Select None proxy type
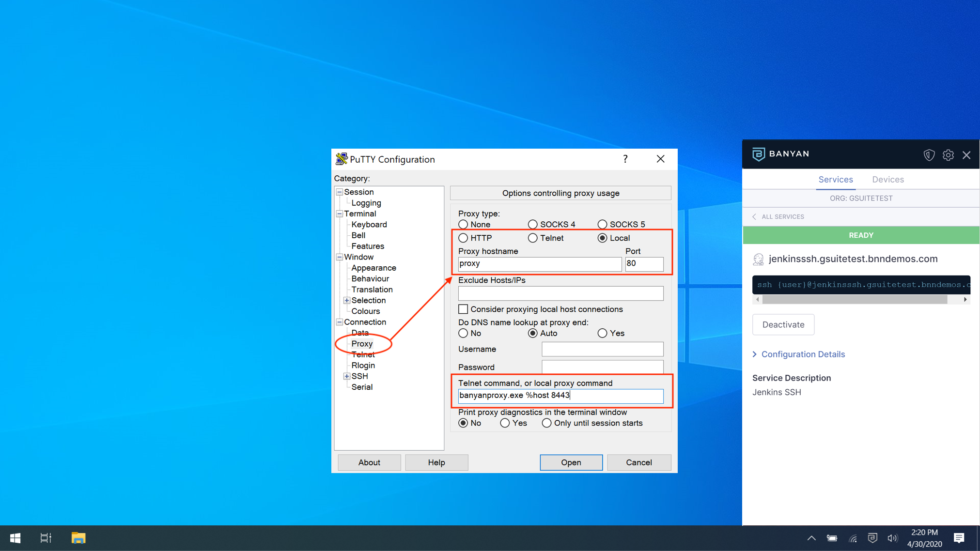The height and width of the screenshot is (551, 980). (x=463, y=224)
